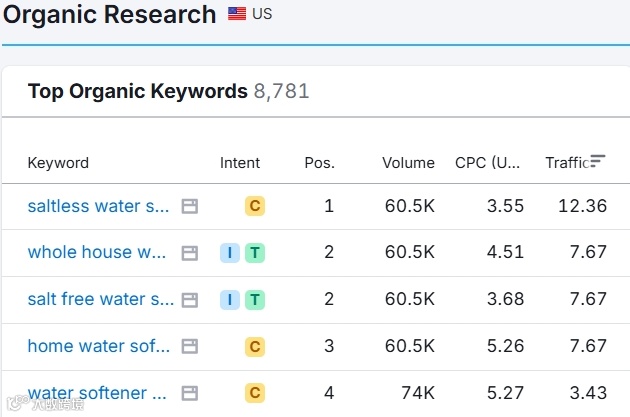Image resolution: width=630 pixels, height=417 pixels.
Task: Click Commercial intent badge for saltless water keyword
Action: click(x=255, y=207)
